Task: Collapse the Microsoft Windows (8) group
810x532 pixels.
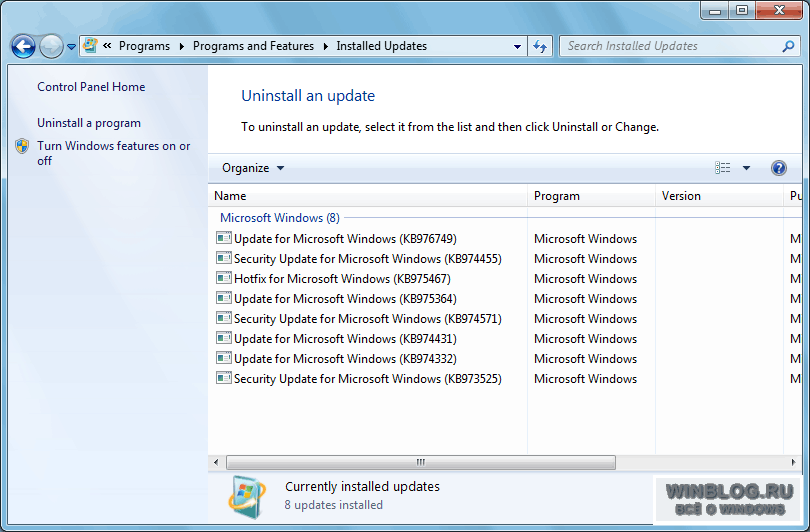Action: click(280, 218)
